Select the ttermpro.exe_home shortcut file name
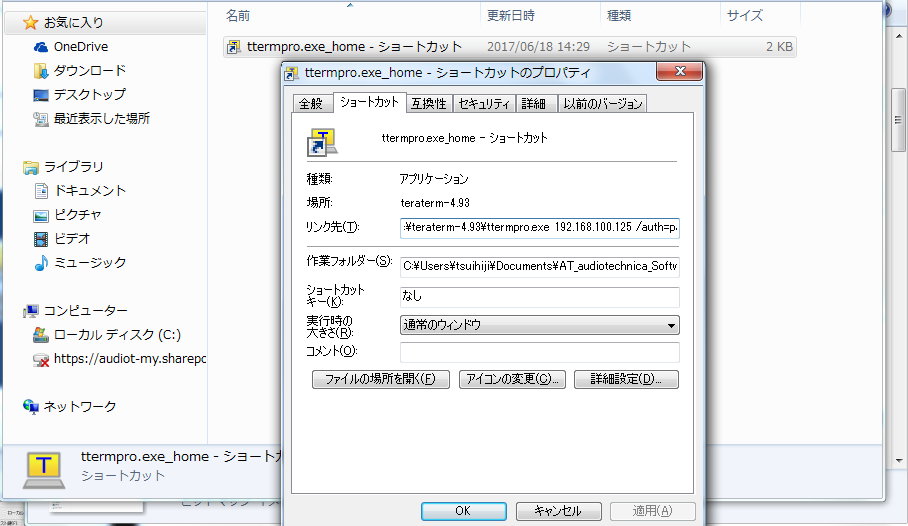The height and width of the screenshot is (526, 908). click(354, 47)
